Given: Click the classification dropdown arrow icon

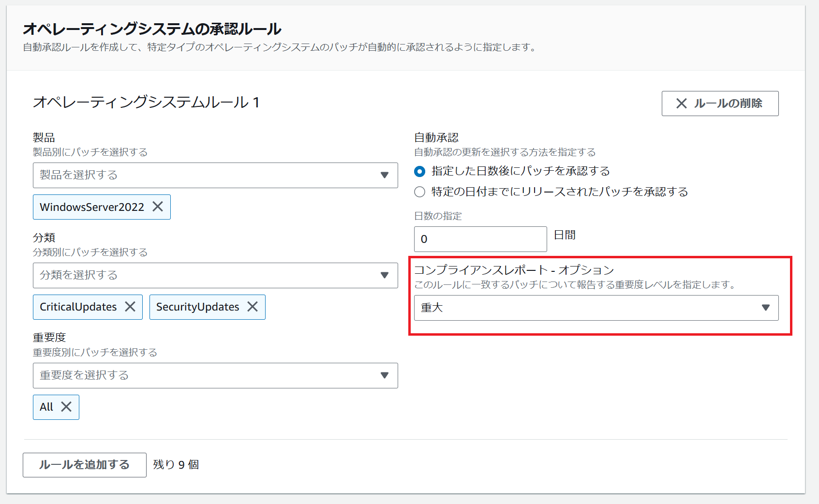Looking at the screenshot, I should 384,275.
